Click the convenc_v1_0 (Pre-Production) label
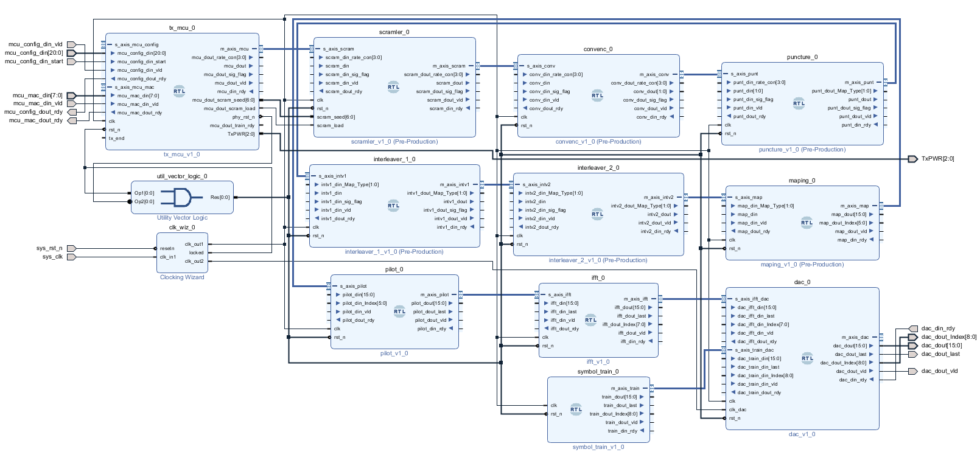Image resolution: width=980 pixels, height=466 pixels. 598,142
